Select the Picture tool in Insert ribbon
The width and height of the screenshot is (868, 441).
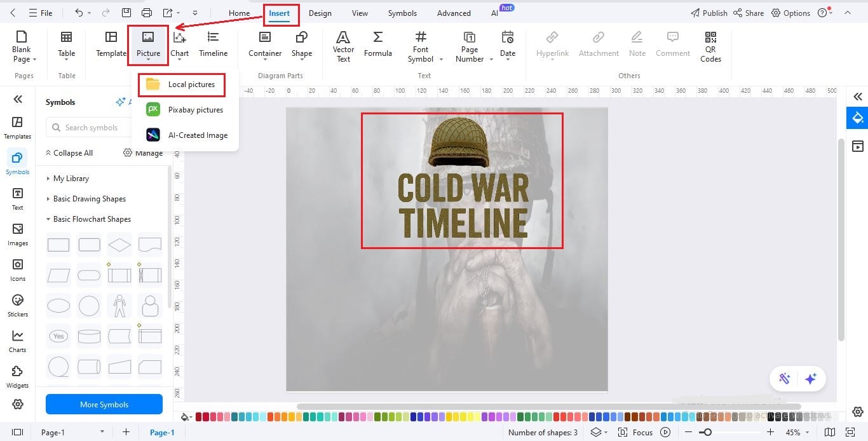pos(148,44)
